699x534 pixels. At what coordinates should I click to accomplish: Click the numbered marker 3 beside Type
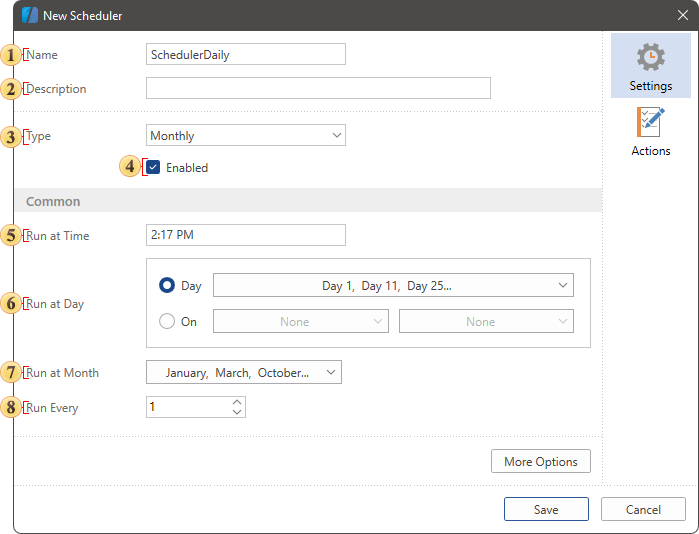click(11, 136)
